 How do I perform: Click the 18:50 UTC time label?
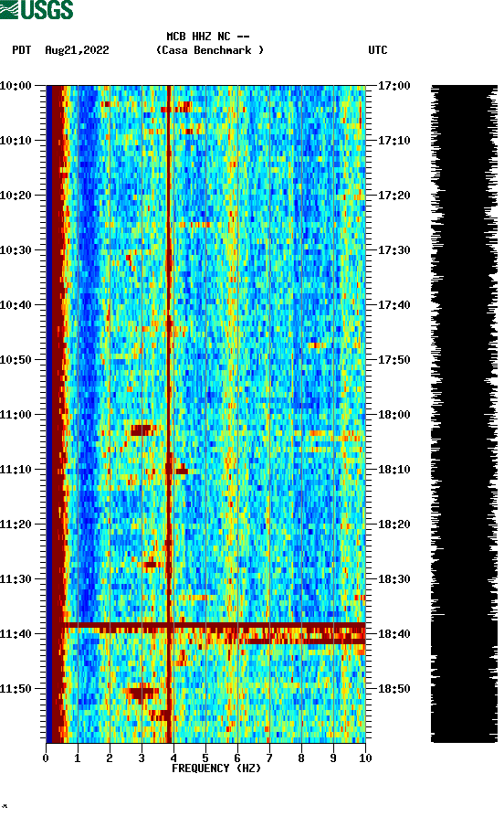pos(394,688)
